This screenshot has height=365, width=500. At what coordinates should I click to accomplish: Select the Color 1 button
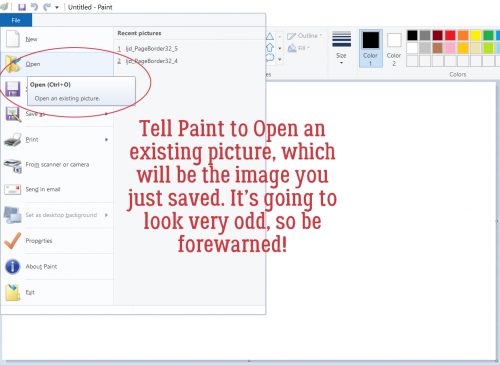coord(370,48)
